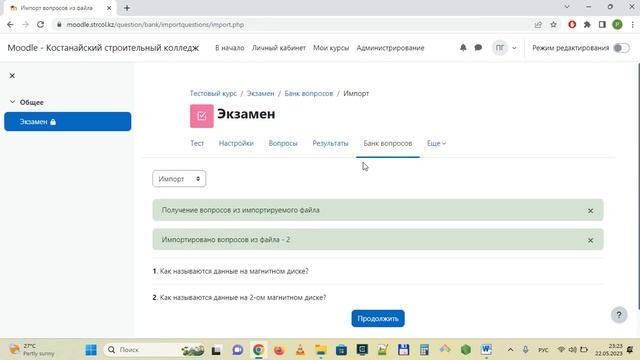The width and height of the screenshot is (640, 360).
Task: Expand the Еще tab menu
Action: [x=436, y=143]
